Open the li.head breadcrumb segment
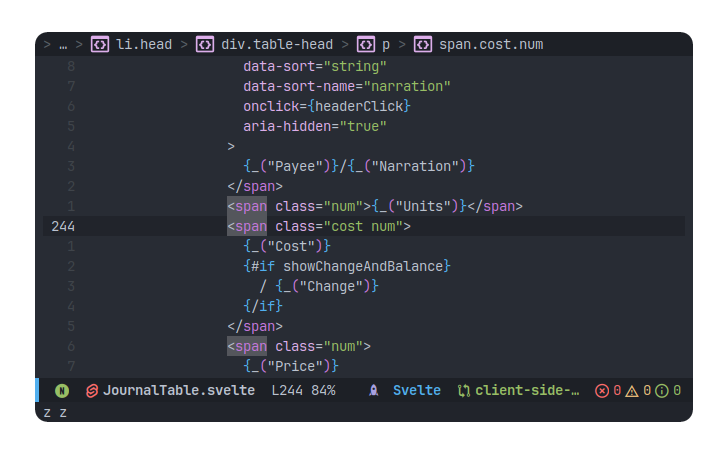728x460 pixels. pyautogui.click(x=145, y=44)
